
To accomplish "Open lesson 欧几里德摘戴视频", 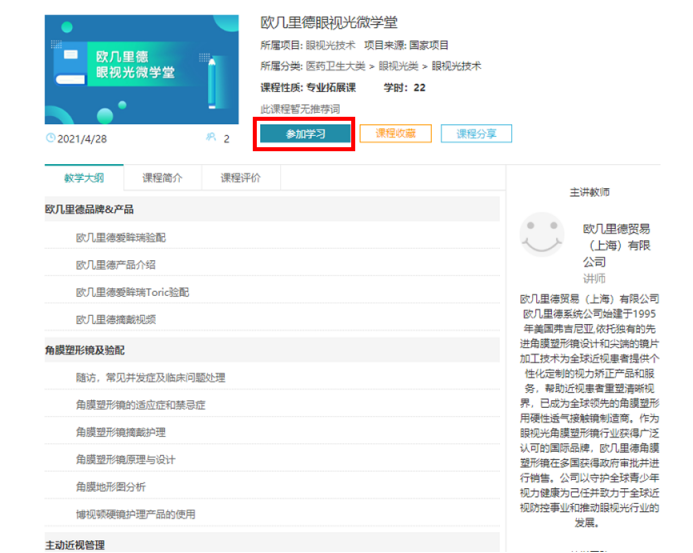I will [x=116, y=320].
